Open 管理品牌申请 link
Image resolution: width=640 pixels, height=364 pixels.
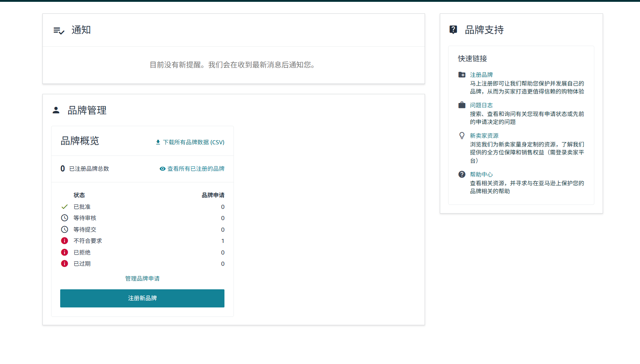point(143,278)
